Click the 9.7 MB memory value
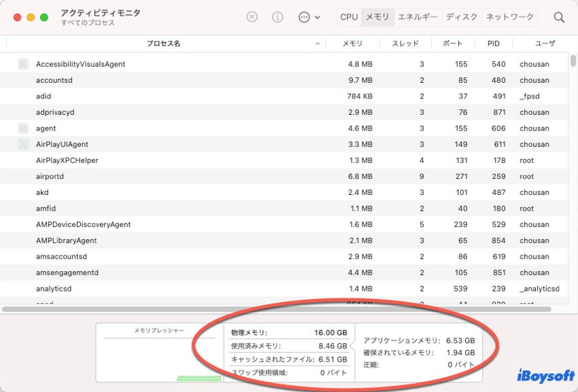The image size is (578, 392). 360,80
